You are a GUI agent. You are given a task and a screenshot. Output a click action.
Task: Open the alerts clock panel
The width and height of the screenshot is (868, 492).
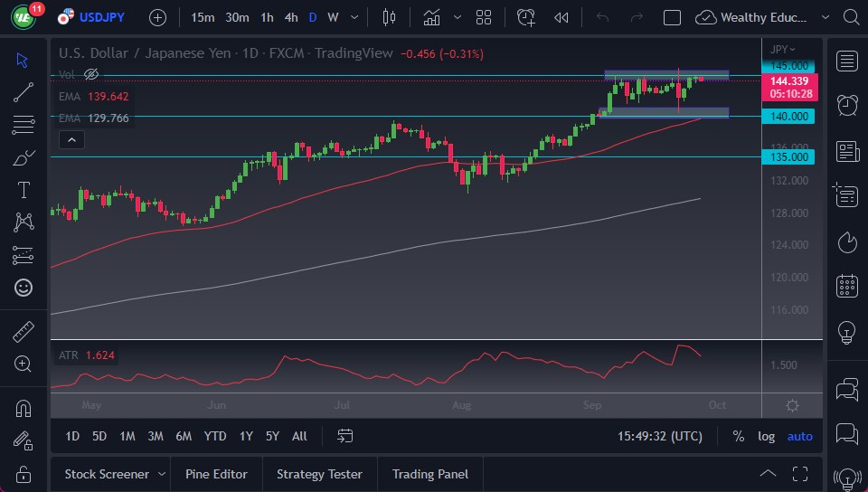pos(847,105)
